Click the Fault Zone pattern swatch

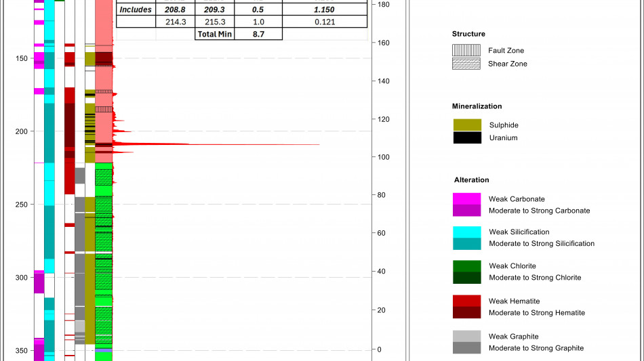(x=466, y=51)
